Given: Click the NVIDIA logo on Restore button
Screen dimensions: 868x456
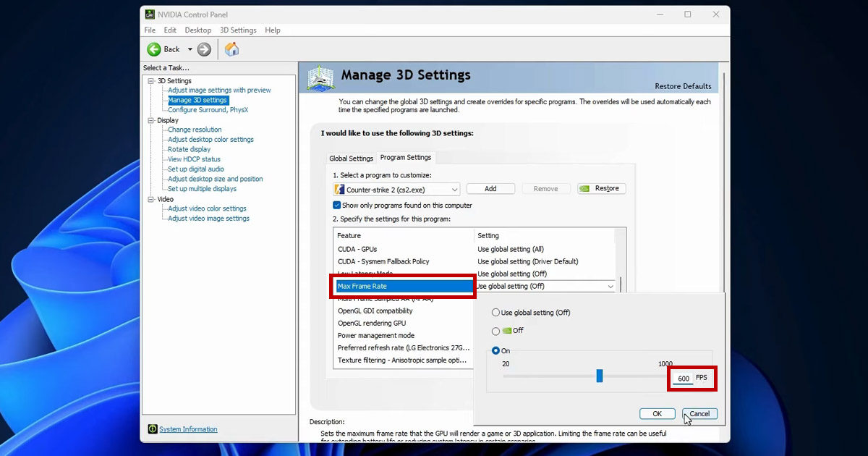Looking at the screenshot, I should 586,189.
